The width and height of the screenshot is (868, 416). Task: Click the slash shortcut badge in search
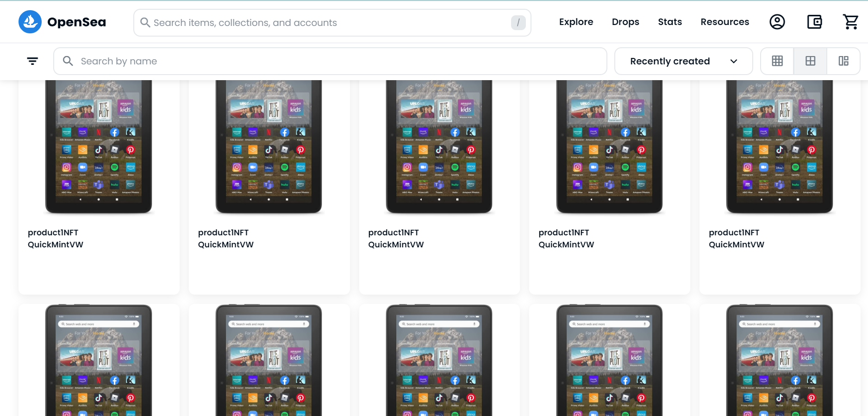click(x=518, y=22)
